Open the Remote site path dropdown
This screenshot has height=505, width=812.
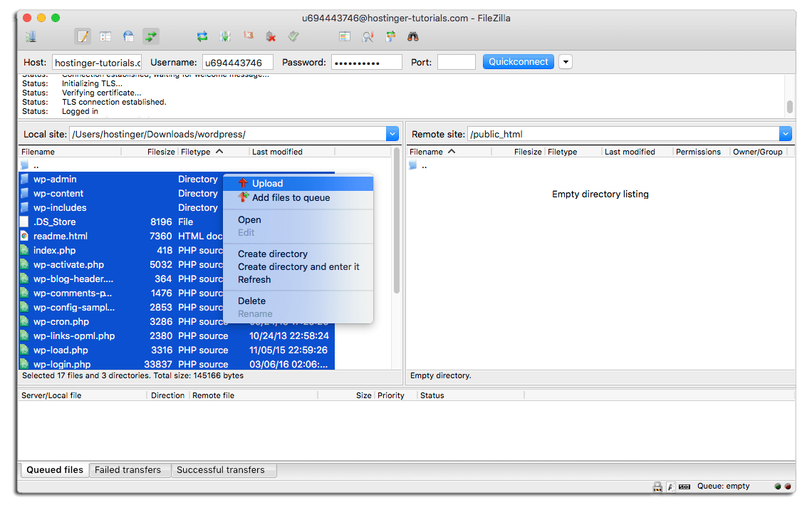point(785,133)
